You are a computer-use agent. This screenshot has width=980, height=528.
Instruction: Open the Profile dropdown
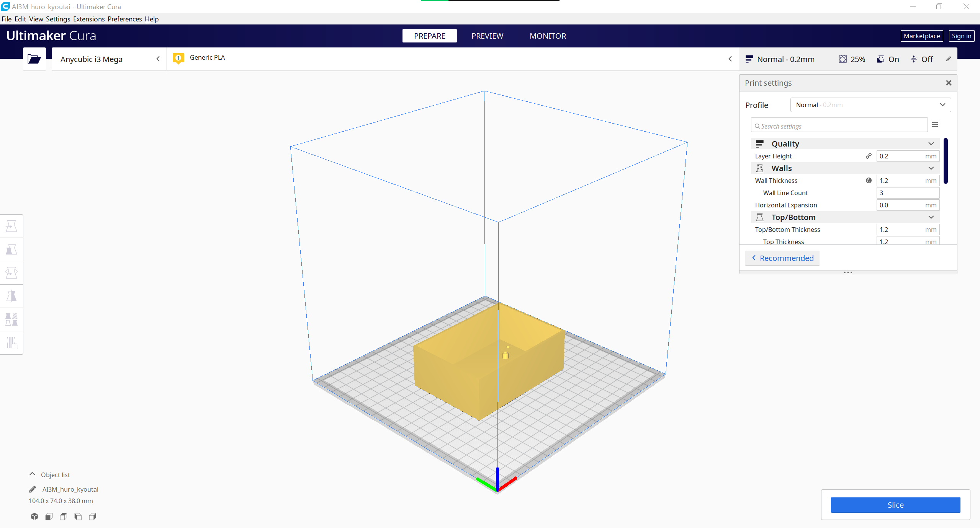pos(870,105)
